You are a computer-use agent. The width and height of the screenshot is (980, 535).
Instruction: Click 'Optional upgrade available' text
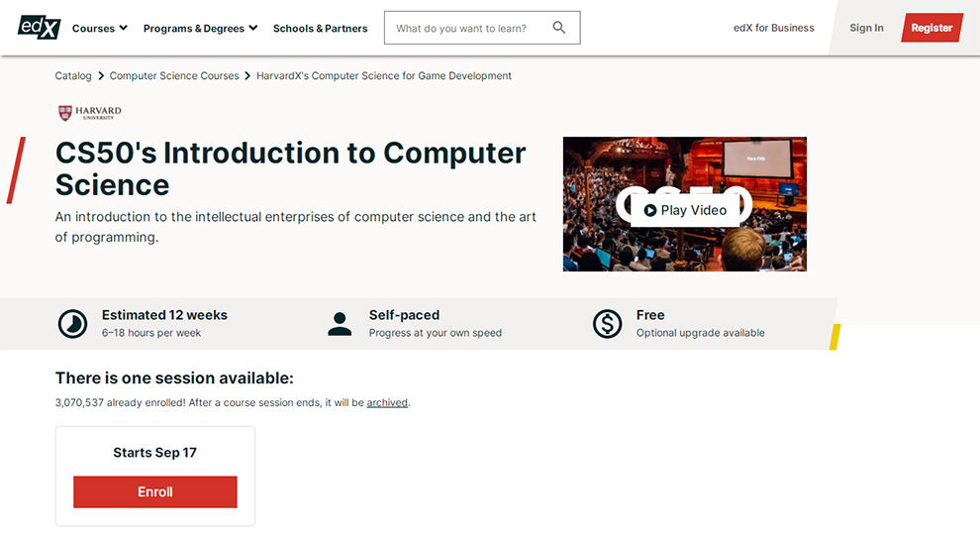700,333
